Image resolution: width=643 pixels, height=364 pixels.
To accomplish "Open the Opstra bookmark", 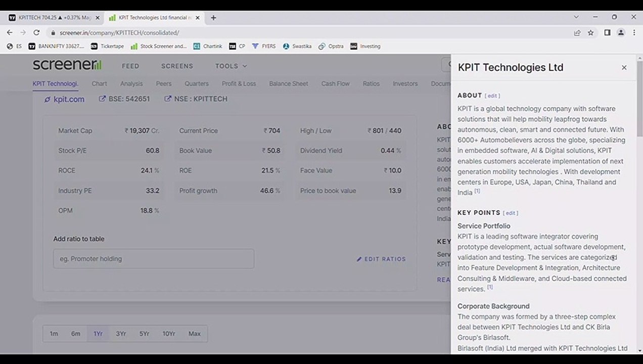I will point(331,46).
